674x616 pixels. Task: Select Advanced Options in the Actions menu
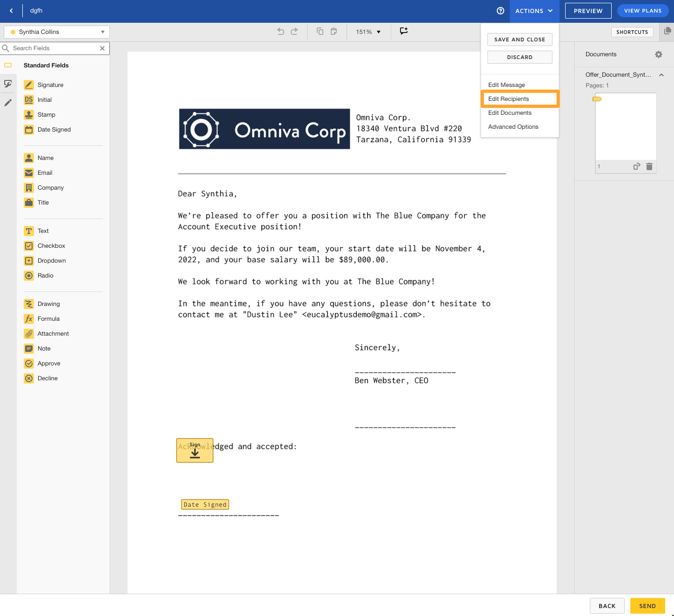(x=513, y=126)
